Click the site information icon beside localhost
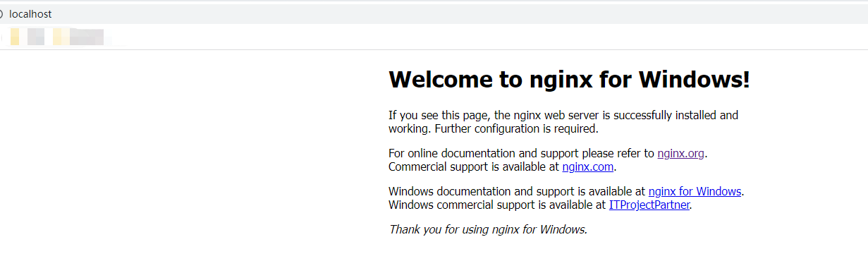 (x=1, y=14)
